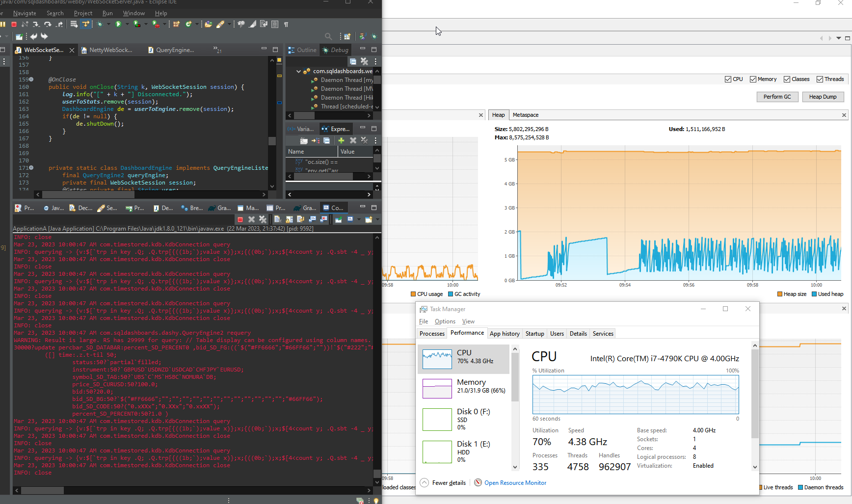Open Debug view three-dot view menu
This screenshot has height=504, width=852.
[x=375, y=61]
